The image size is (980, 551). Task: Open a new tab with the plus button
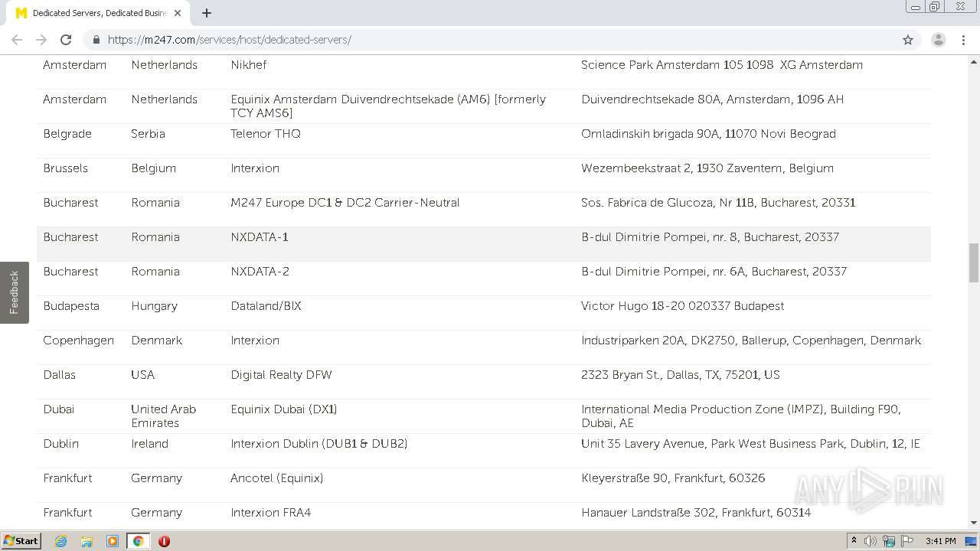(207, 13)
